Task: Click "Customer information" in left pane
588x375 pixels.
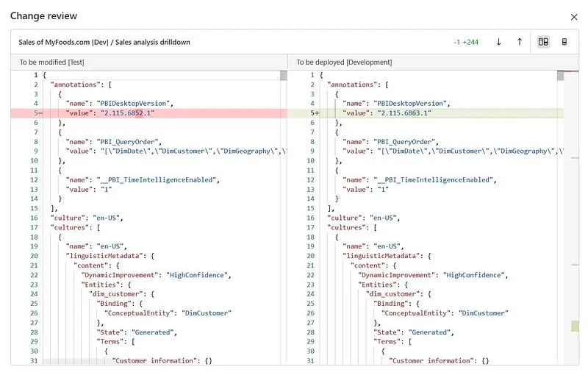Action: click(x=153, y=361)
